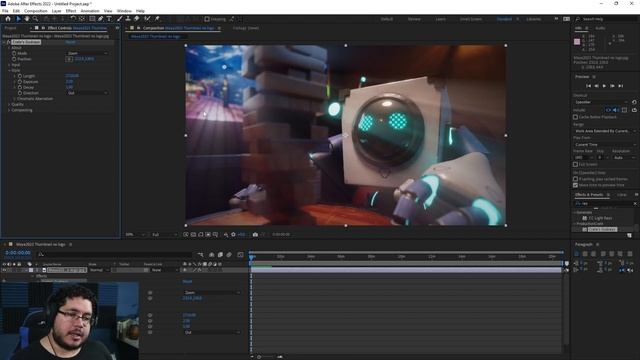Select the Eraser tool

(x=137, y=19)
